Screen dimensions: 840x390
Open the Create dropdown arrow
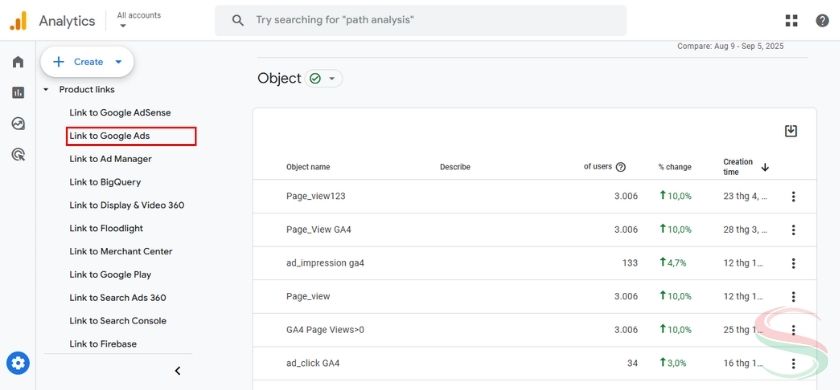click(x=118, y=62)
